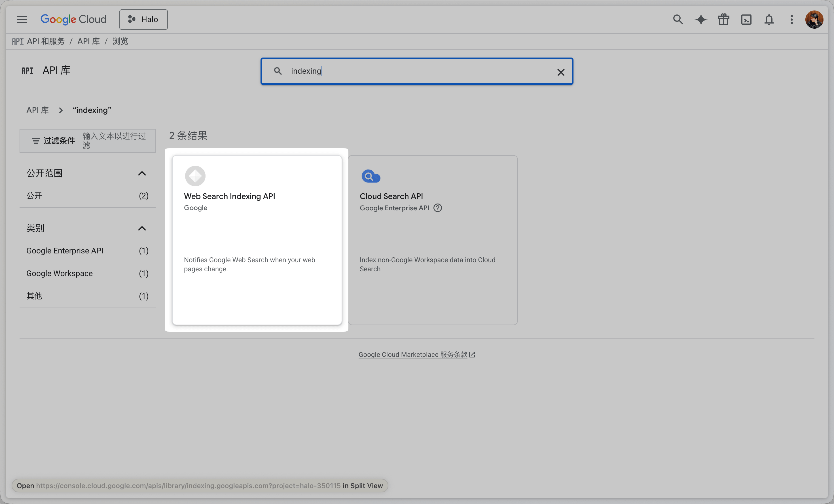
Task: Go to API 和服务 breadcrumb
Action: 46,41
